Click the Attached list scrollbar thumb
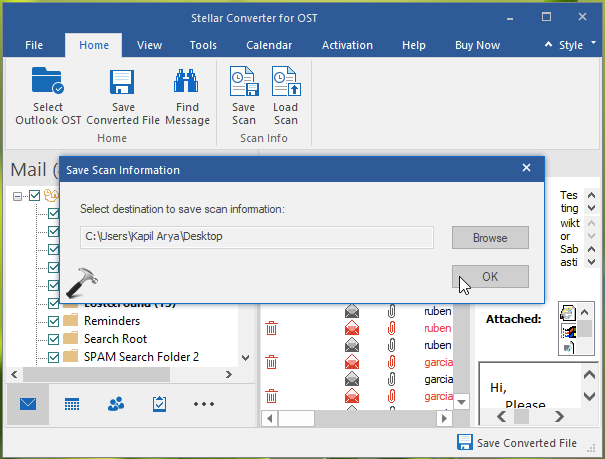The height and width of the screenshot is (459, 605). [x=585, y=328]
